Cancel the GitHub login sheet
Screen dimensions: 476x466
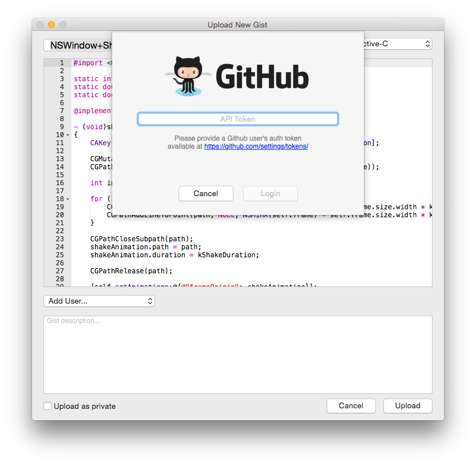[x=205, y=194]
